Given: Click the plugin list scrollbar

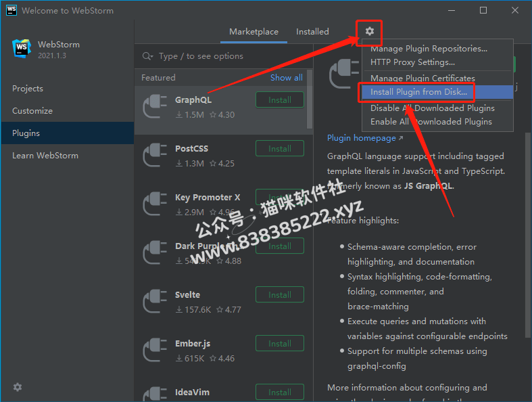Looking at the screenshot, I should [x=310, y=99].
